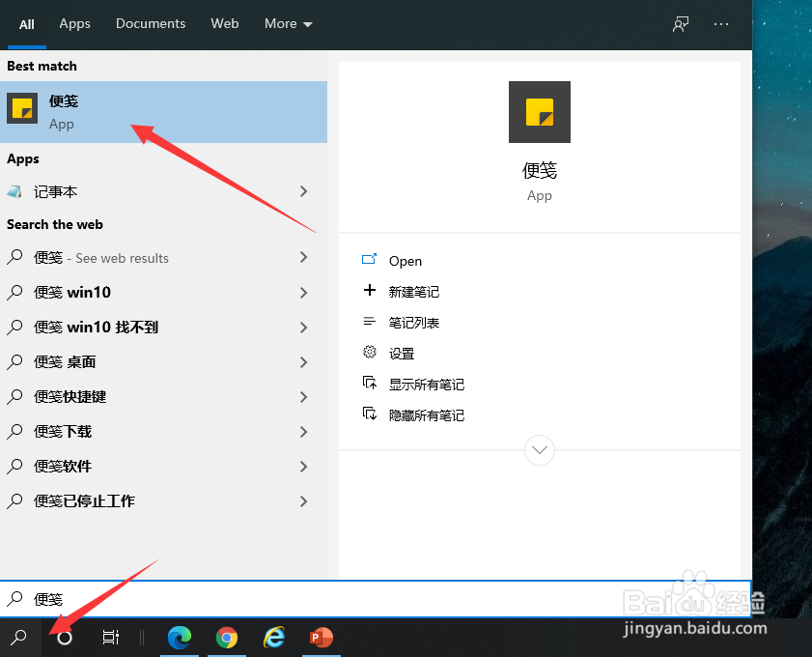Expand more commands with the down chevron

[x=539, y=449]
